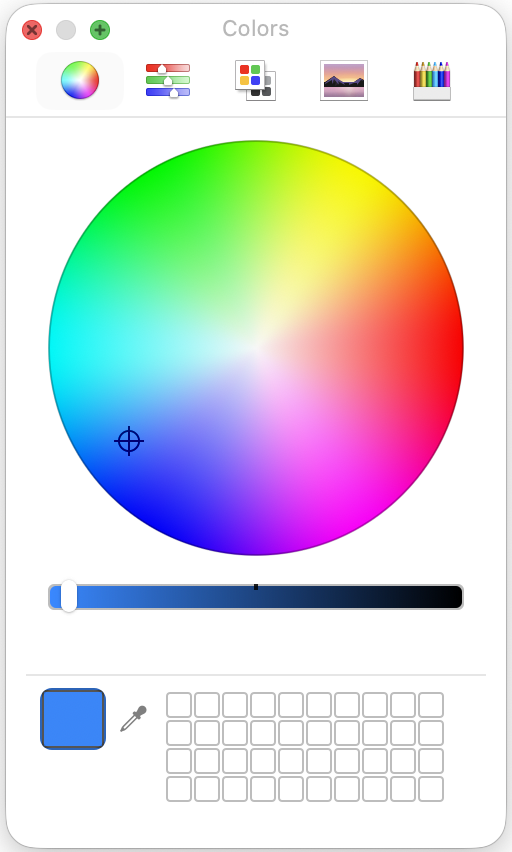
Task: Close the Colors window
Action: [32, 30]
